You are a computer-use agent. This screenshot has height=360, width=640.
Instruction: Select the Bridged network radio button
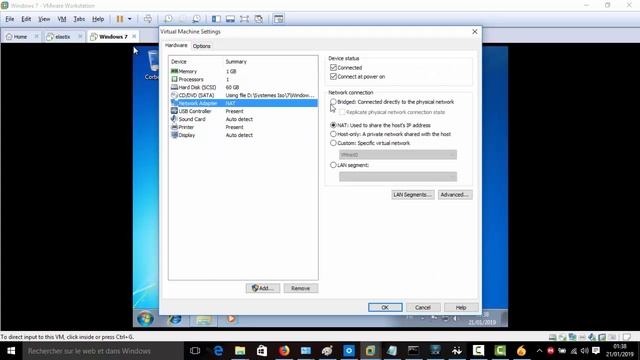(x=333, y=102)
